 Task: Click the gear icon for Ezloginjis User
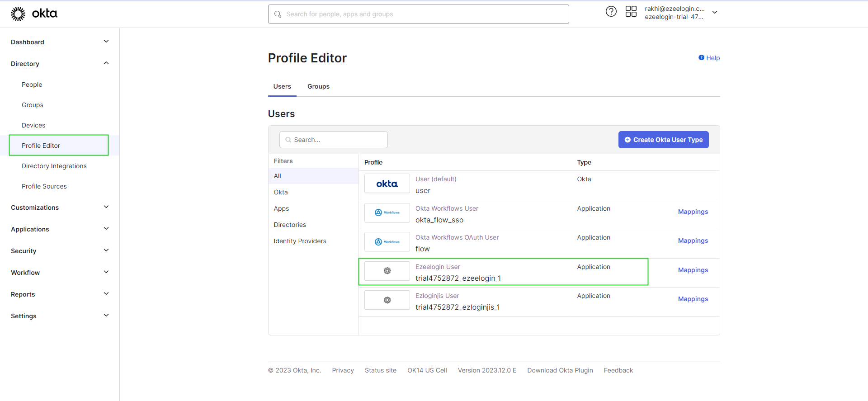387,300
